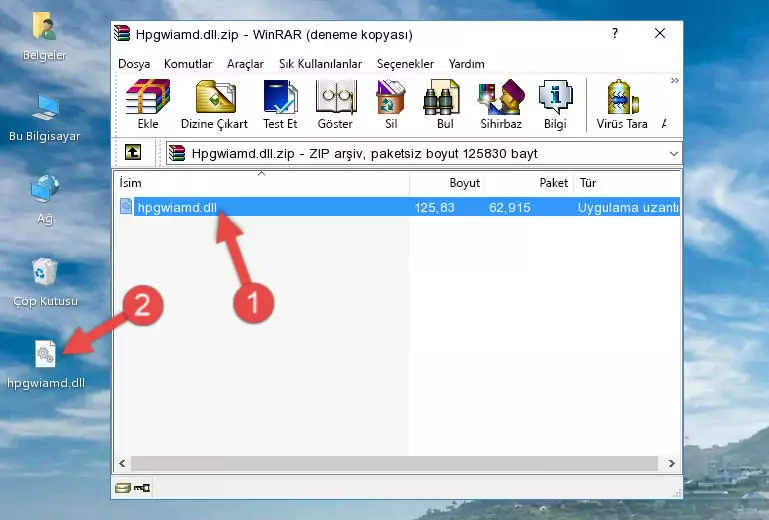Sort by the Boyut column header

tap(447, 183)
